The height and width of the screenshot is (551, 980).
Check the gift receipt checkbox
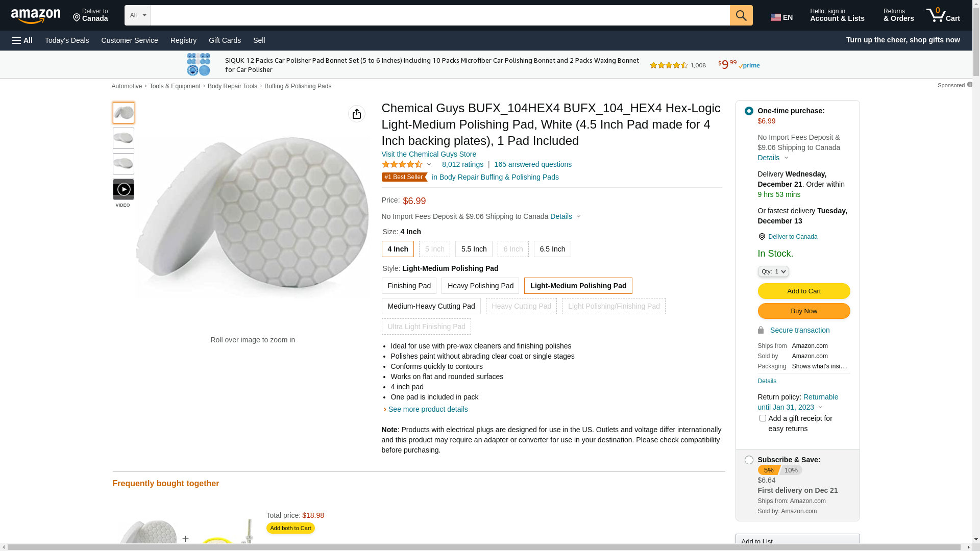[x=762, y=418]
